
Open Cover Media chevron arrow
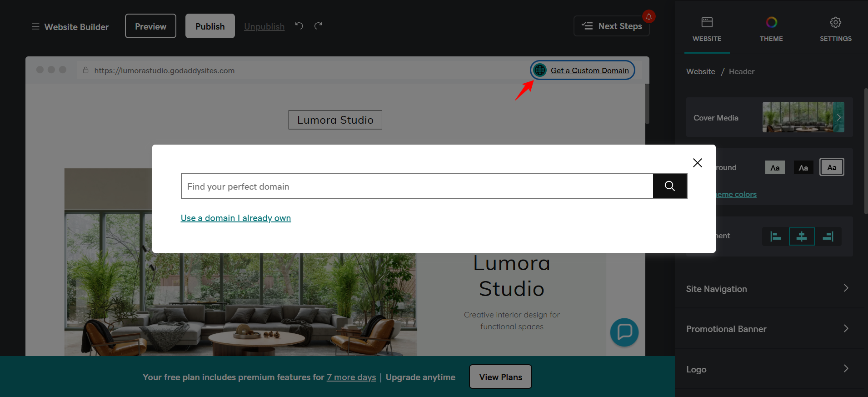click(839, 117)
